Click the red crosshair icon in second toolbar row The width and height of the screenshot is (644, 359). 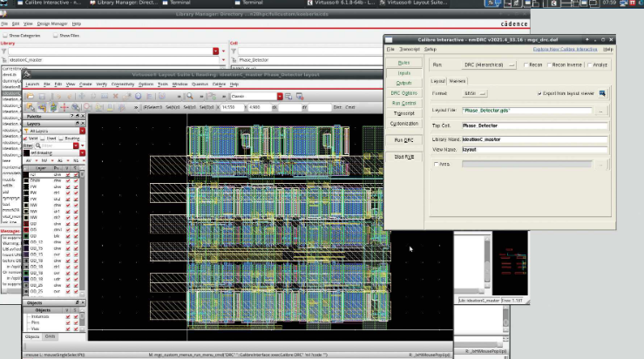pos(64,107)
